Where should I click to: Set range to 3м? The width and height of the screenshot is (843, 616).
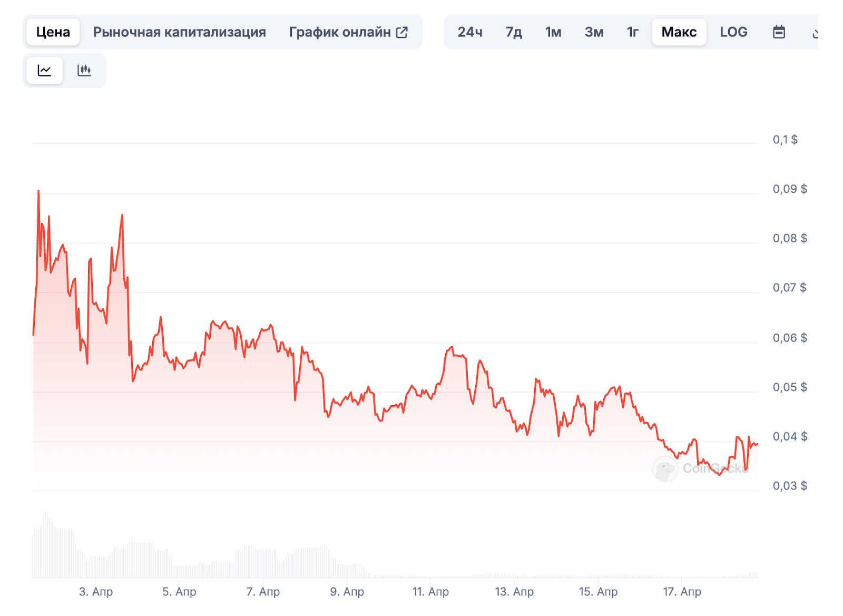point(594,32)
